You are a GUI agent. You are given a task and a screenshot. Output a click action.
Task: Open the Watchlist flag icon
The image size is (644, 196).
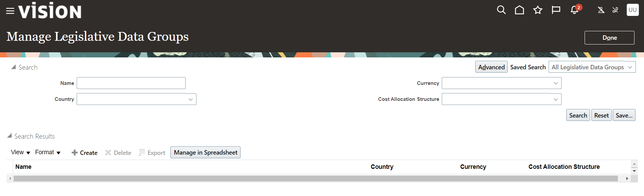click(556, 10)
